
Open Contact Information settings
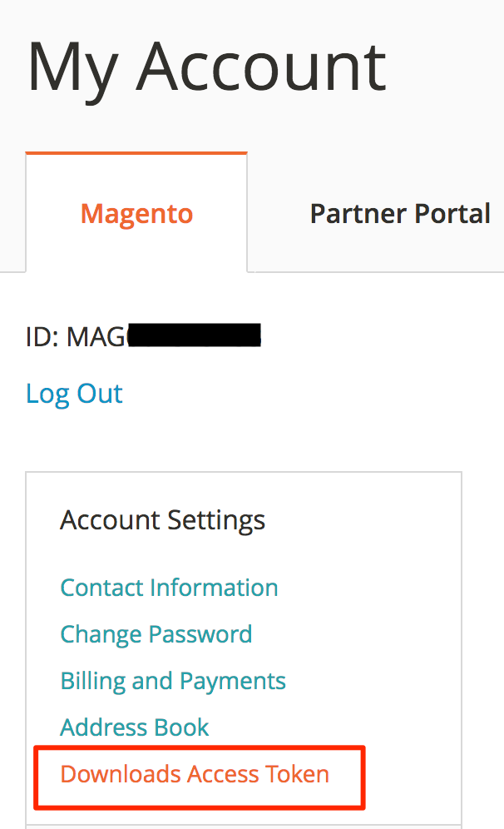169,588
